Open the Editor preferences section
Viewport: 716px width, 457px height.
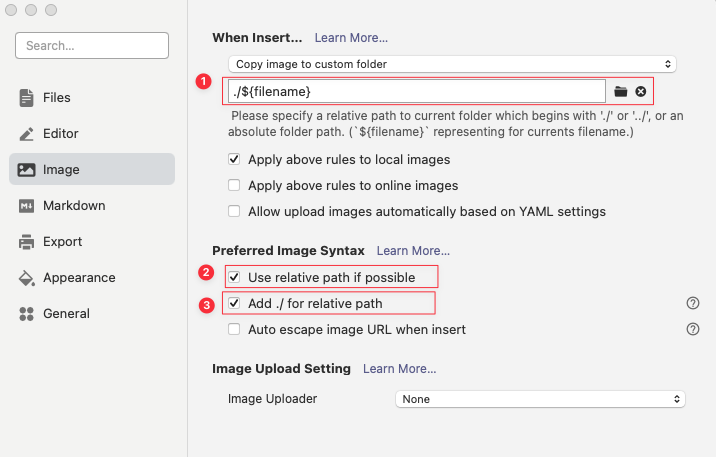coord(60,134)
